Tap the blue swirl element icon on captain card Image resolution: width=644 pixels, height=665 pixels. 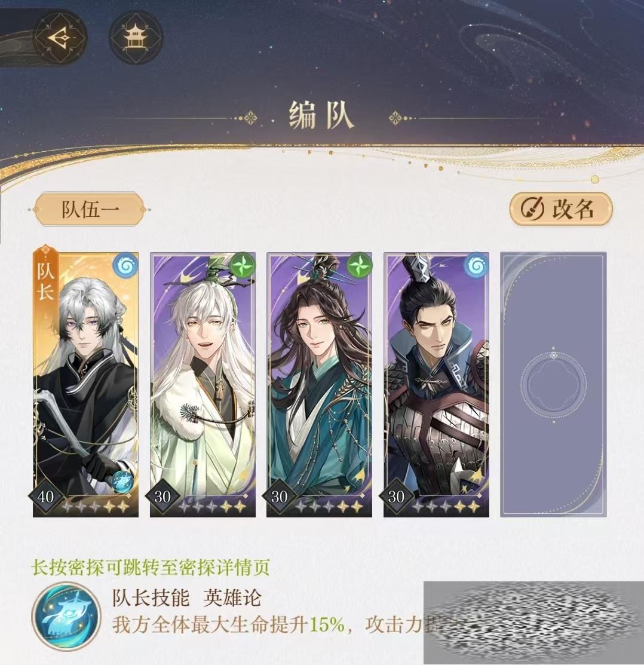tap(125, 265)
